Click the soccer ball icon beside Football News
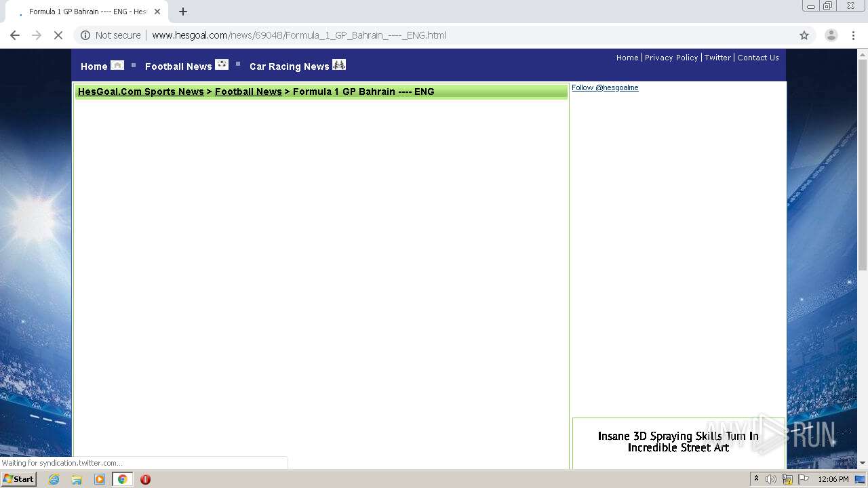 click(222, 64)
